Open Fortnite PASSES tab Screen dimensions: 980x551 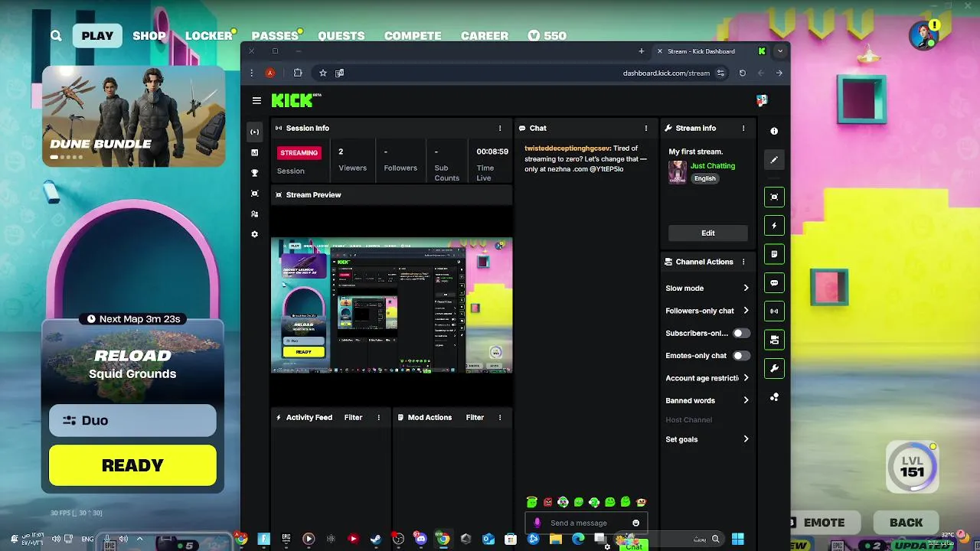pyautogui.click(x=275, y=35)
